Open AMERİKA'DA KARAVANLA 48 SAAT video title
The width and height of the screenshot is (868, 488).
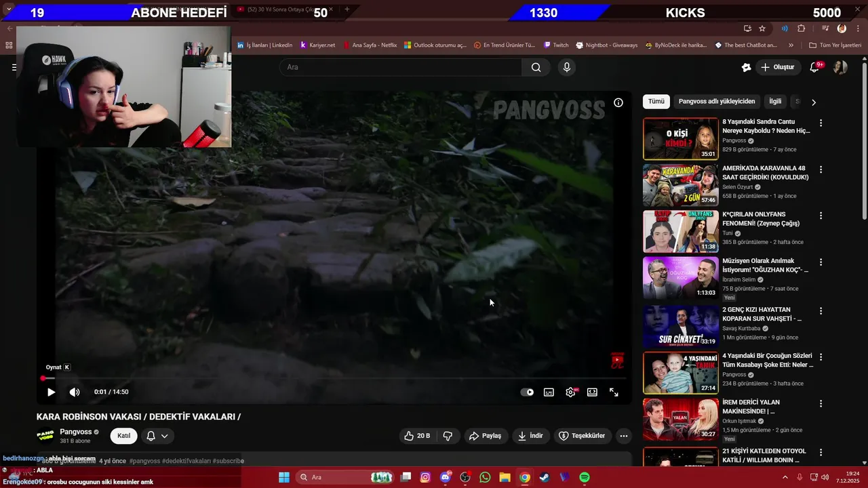pyautogui.click(x=766, y=172)
